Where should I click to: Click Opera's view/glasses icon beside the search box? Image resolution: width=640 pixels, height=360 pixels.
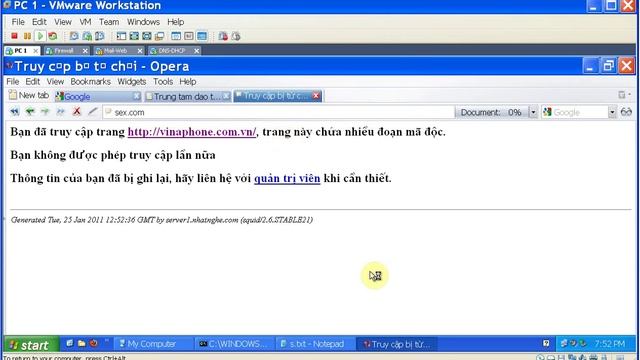pyautogui.click(x=626, y=112)
